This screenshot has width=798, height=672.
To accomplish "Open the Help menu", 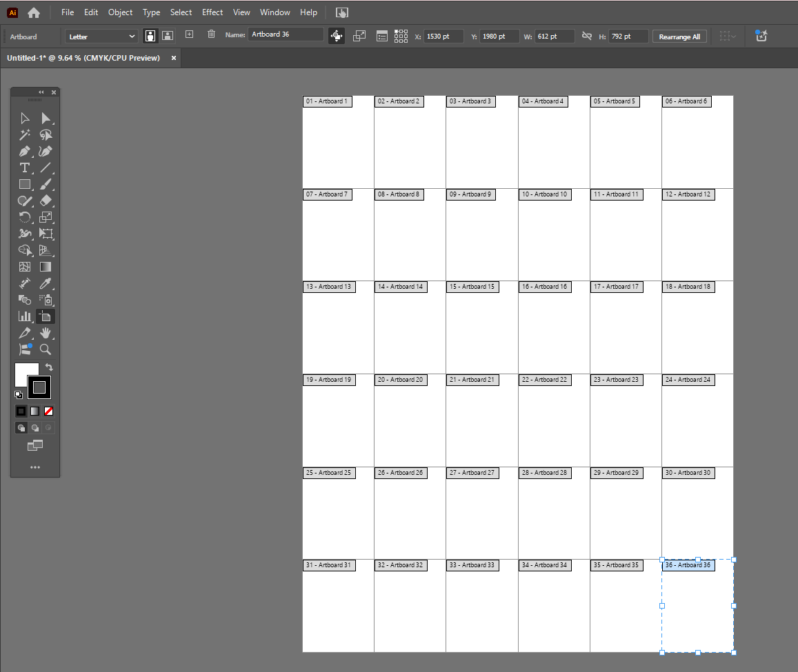I will (308, 12).
